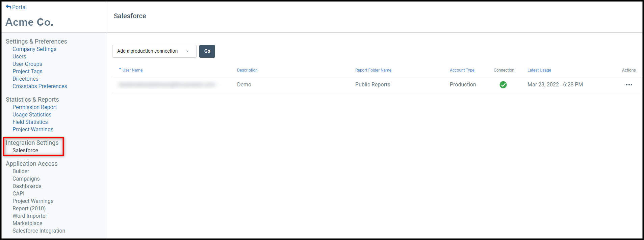
Task: Click the Integration Settings heading
Action: pyautogui.click(x=32, y=143)
